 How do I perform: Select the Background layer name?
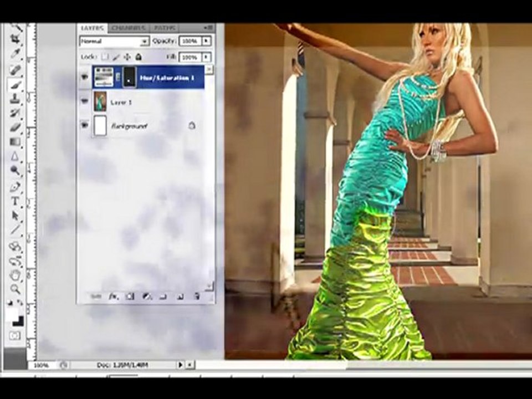(x=129, y=126)
